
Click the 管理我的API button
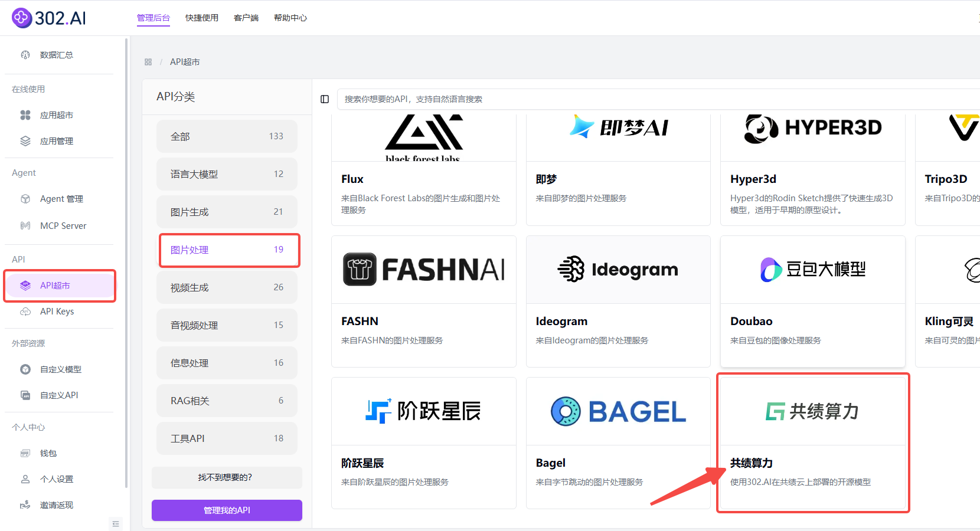point(227,510)
